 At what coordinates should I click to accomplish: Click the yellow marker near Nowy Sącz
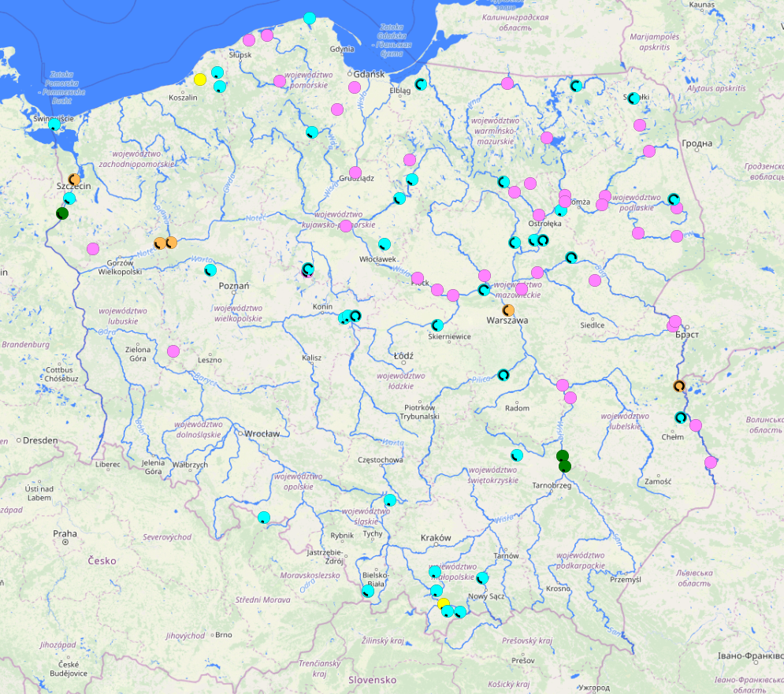pyautogui.click(x=444, y=603)
